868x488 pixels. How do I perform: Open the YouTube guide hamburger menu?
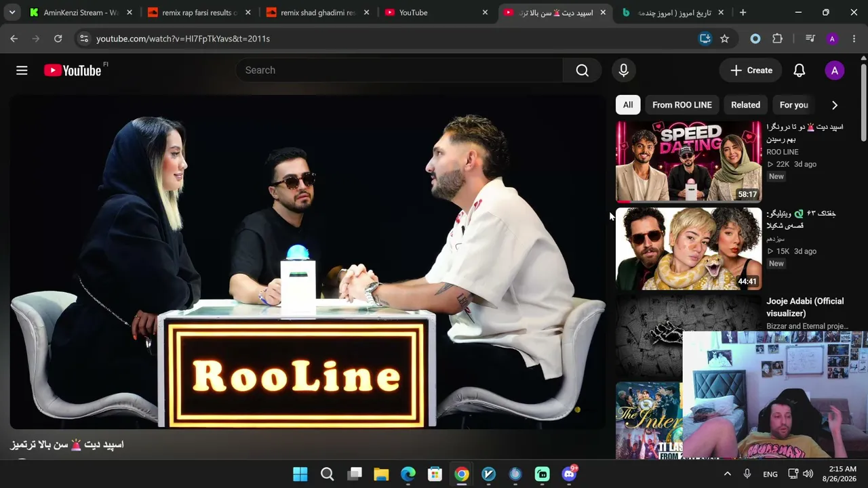click(22, 70)
